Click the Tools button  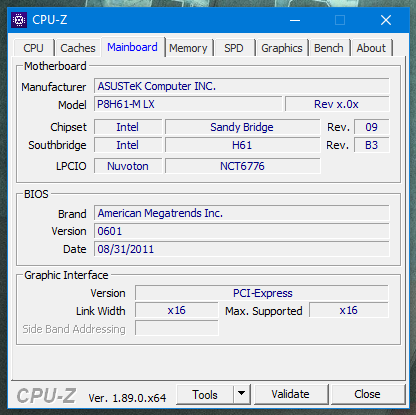coord(205,394)
